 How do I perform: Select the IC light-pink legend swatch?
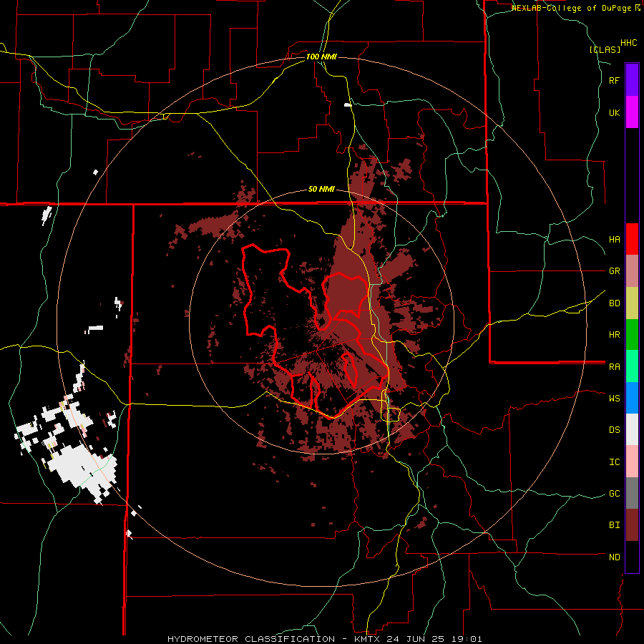(x=632, y=462)
